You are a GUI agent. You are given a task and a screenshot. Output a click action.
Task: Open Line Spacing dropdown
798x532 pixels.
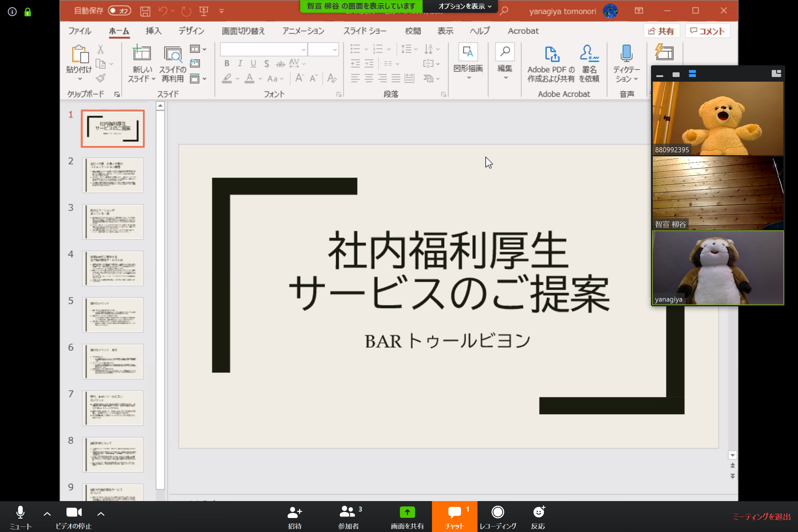point(409,49)
